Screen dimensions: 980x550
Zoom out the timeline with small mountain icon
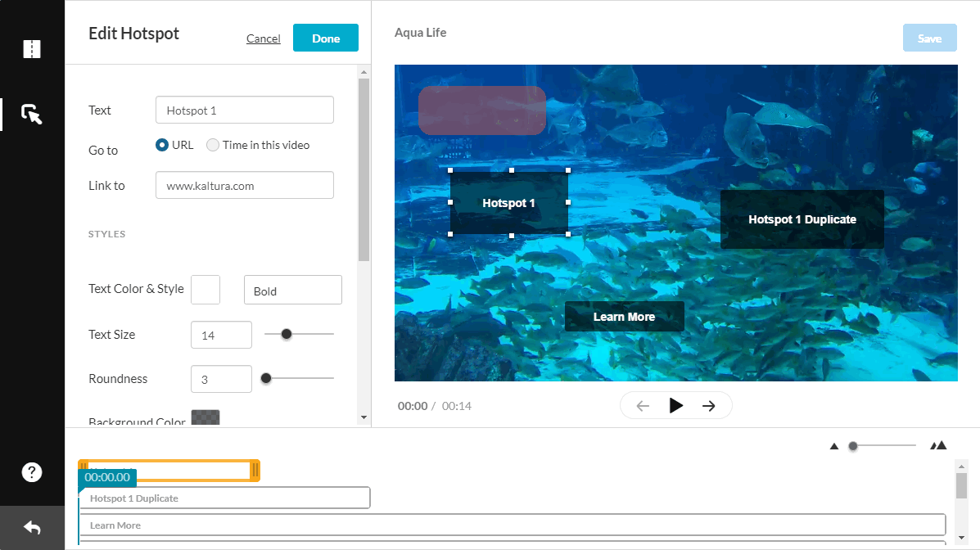(x=833, y=446)
